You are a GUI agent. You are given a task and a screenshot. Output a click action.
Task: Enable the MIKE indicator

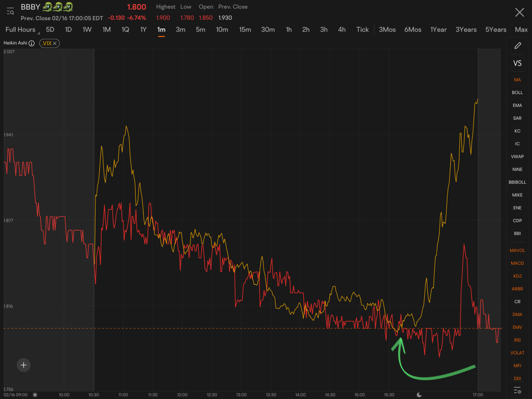517,195
